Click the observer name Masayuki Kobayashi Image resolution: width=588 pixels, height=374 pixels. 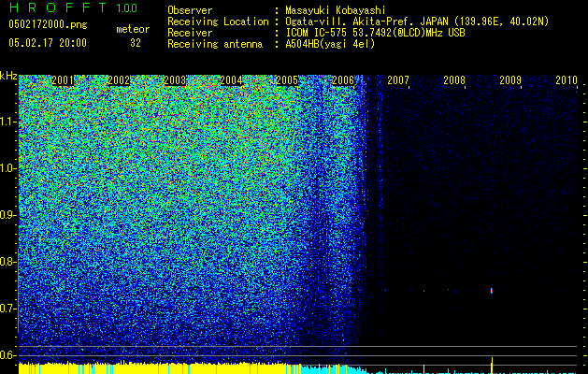(336, 10)
